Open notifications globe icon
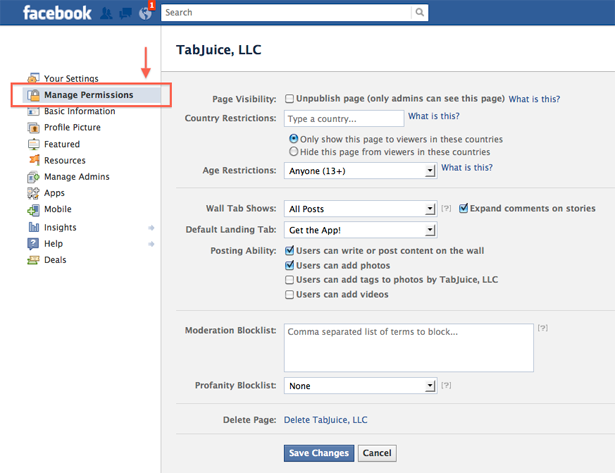Image resolution: width=615 pixels, height=473 pixels. click(145, 13)
